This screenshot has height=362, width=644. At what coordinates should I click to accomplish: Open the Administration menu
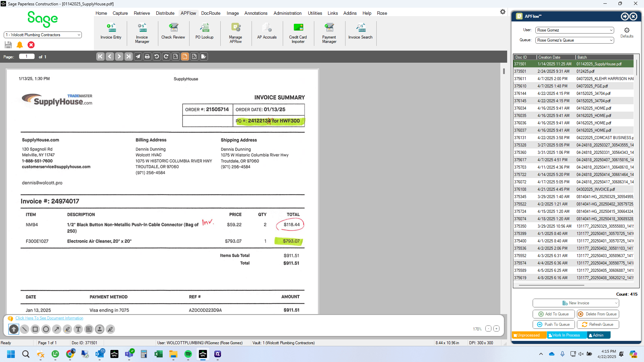287,13
